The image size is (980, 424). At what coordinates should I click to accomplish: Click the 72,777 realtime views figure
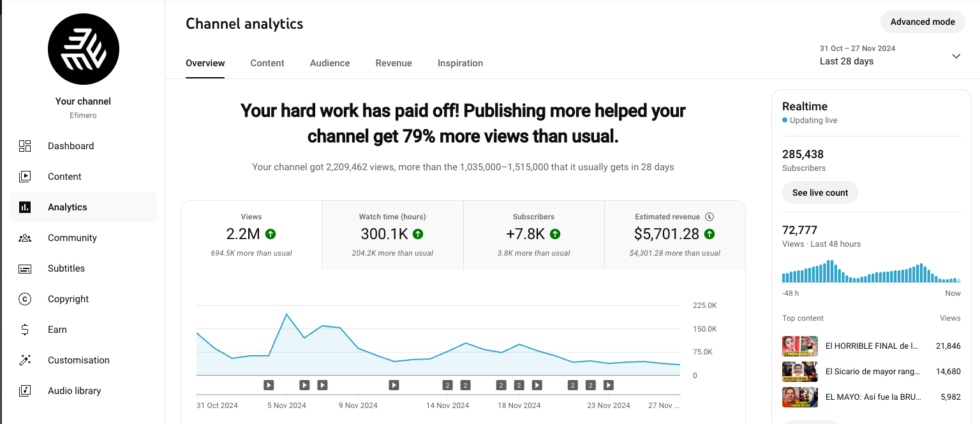799,230
